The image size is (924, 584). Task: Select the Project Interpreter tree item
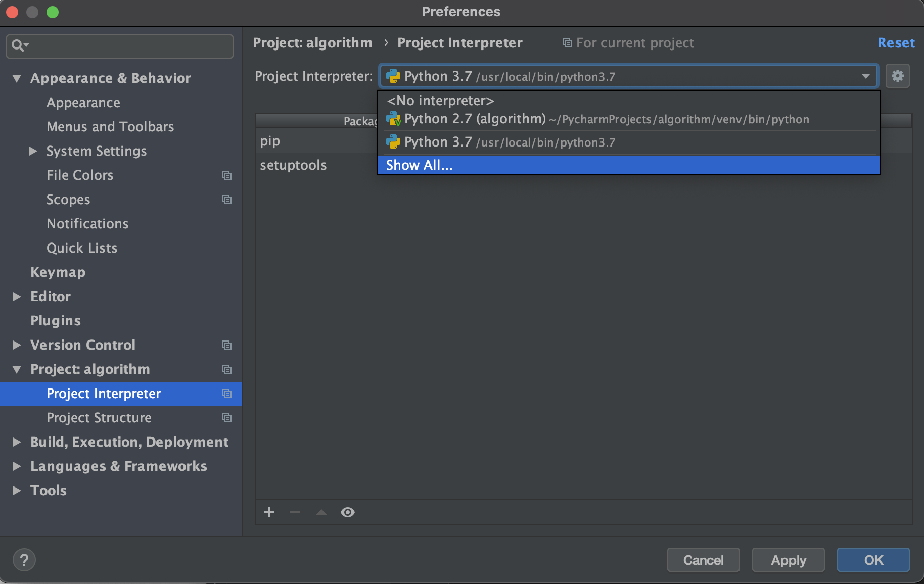click(121, 394)
